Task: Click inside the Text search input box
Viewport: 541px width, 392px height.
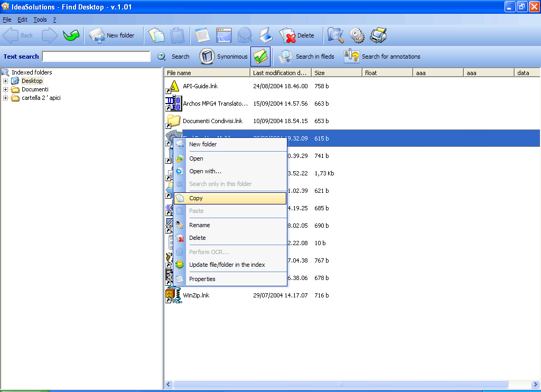Action: pyautogui.click(x=96, y=56)
